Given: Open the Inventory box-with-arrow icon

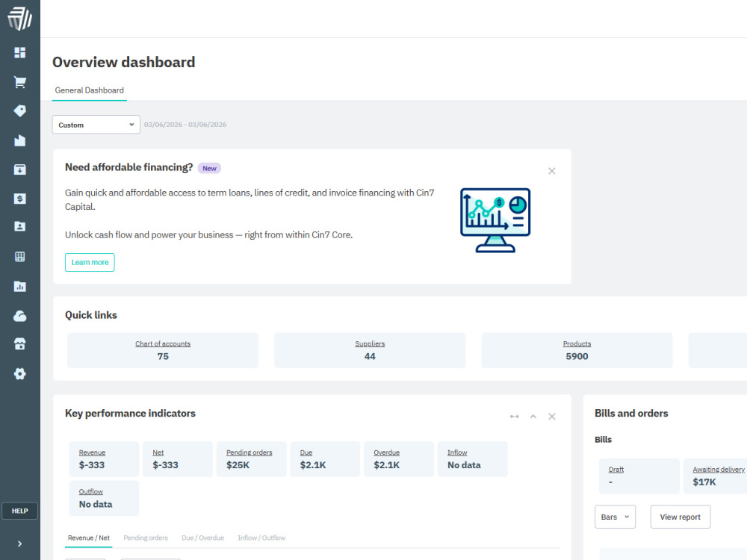Looking at the screenshot, I should [x=19, y=169].
